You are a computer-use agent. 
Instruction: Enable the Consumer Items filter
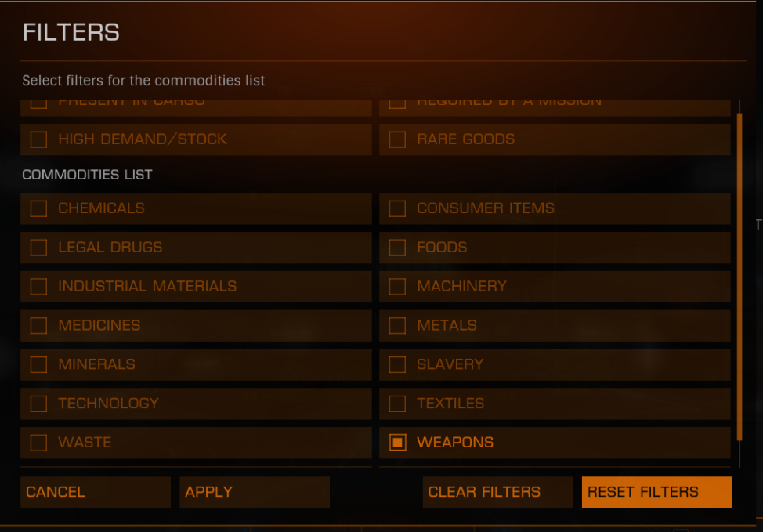coord(397,208)
